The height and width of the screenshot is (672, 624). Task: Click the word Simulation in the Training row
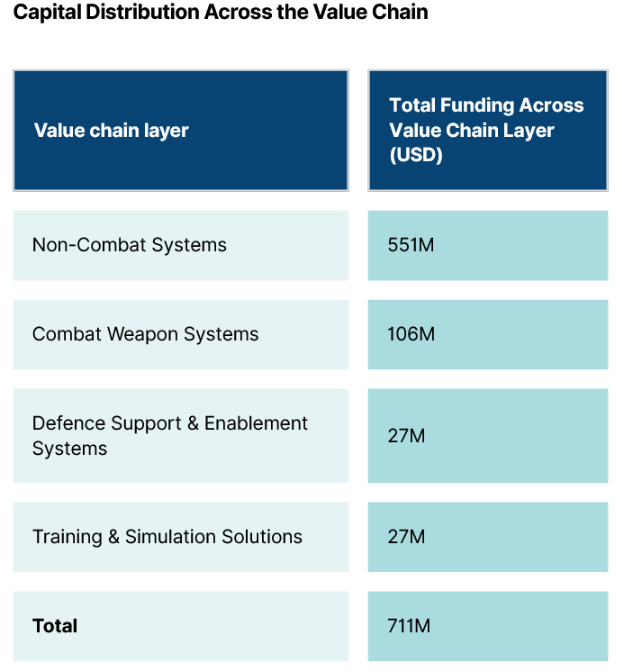pos(170,537)
